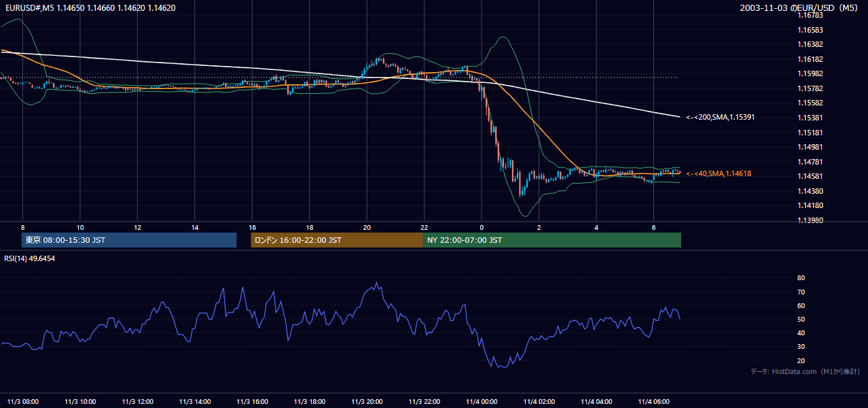Click price axis label 1.16382
The width and height of the screenshot is (868, 408).
(x=810, y=44)
